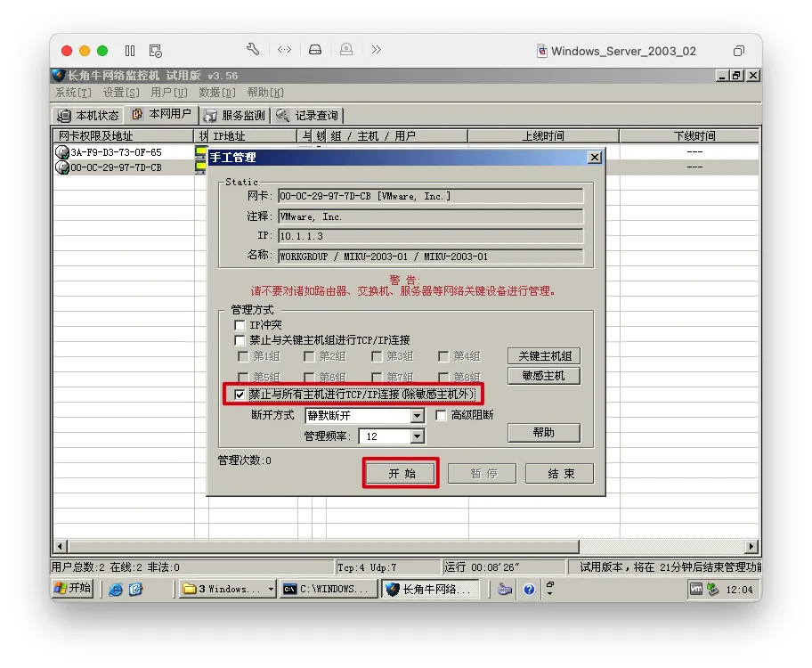Click the Windows 开始 start button
This screenshot has height=668, width=812.
pos(72,588)
